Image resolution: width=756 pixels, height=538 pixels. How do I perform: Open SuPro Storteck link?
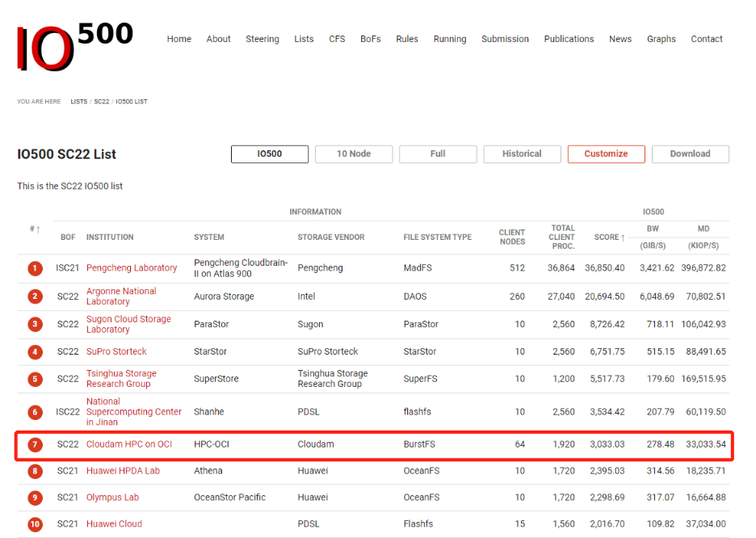pos(116,352)
